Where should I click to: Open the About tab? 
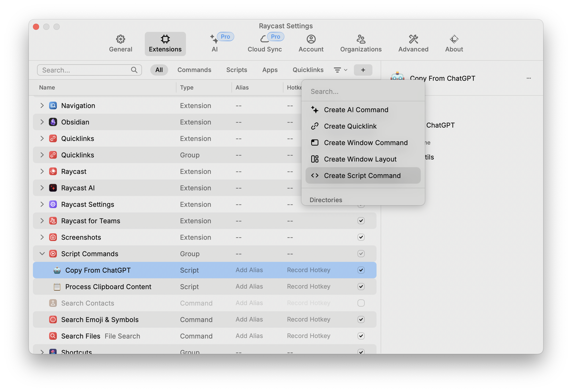tap(454, 44)
